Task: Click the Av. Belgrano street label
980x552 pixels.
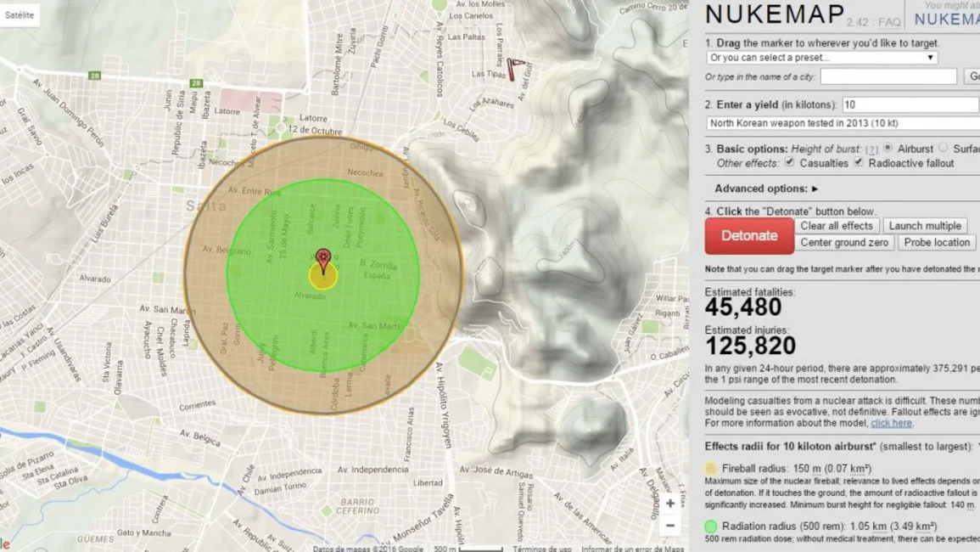Action: click(227, 250)
